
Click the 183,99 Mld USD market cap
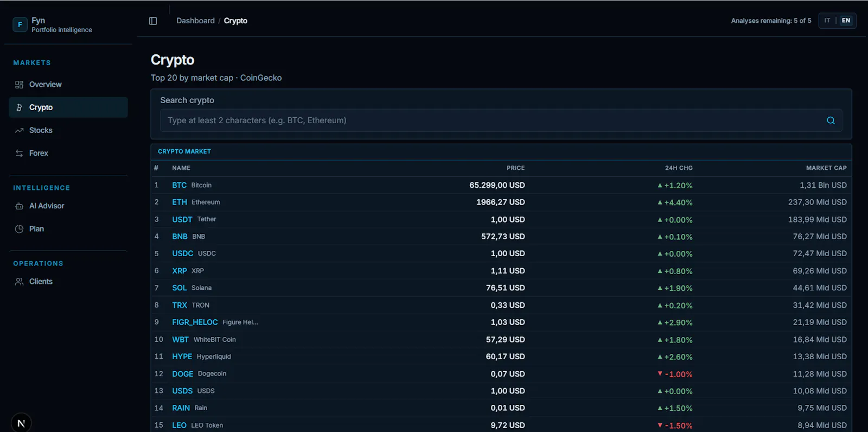[818, 219]
